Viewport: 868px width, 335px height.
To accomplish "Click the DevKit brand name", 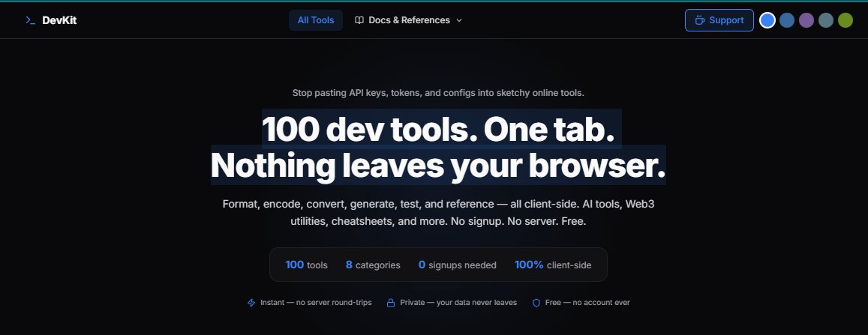I will point(59,20).
